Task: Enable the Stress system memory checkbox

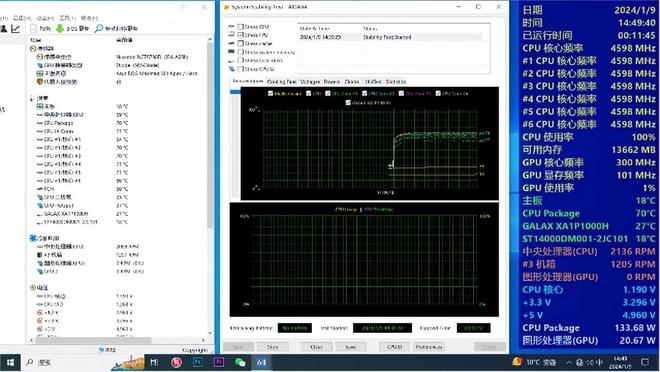Action: click(x=241, y=52)
